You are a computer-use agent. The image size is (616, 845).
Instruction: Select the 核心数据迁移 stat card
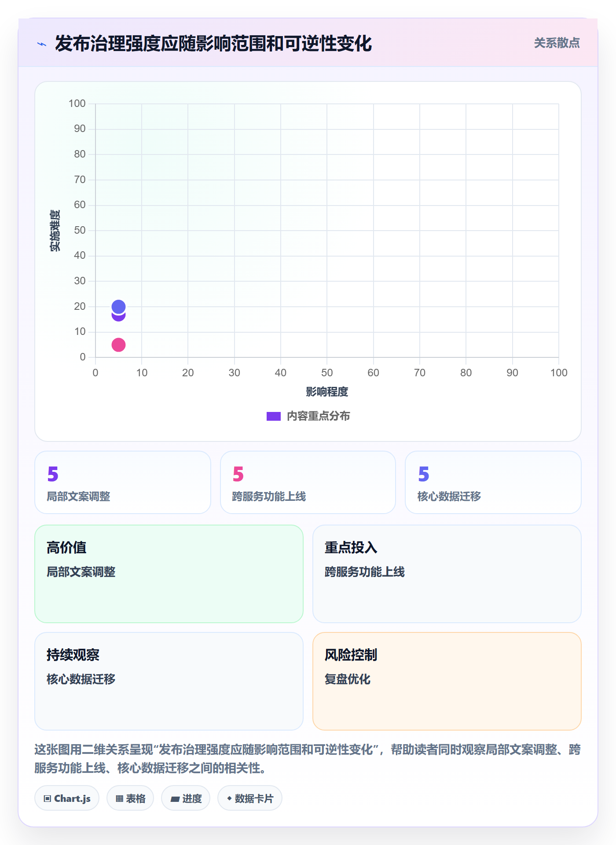(493, 482)
